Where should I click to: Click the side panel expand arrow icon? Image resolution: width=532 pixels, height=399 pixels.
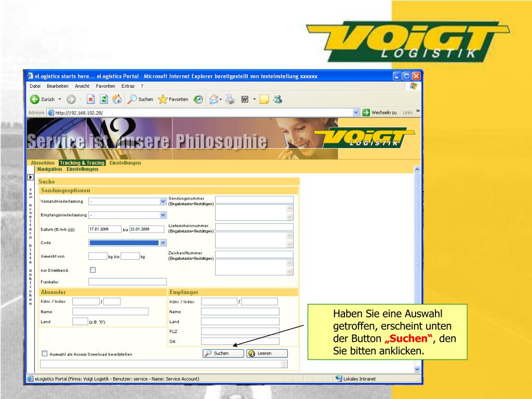click(31, 177)
